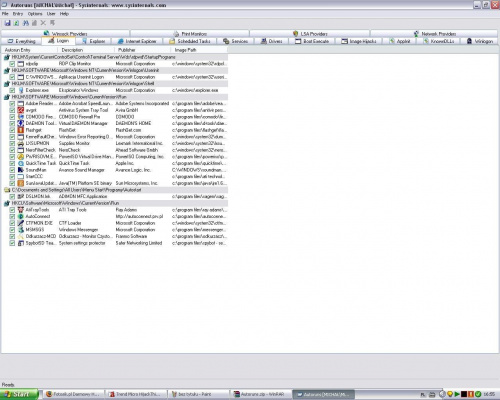Click the Publisher column header
The height and width of the screenshot is (400, 500).
(143, 50)
